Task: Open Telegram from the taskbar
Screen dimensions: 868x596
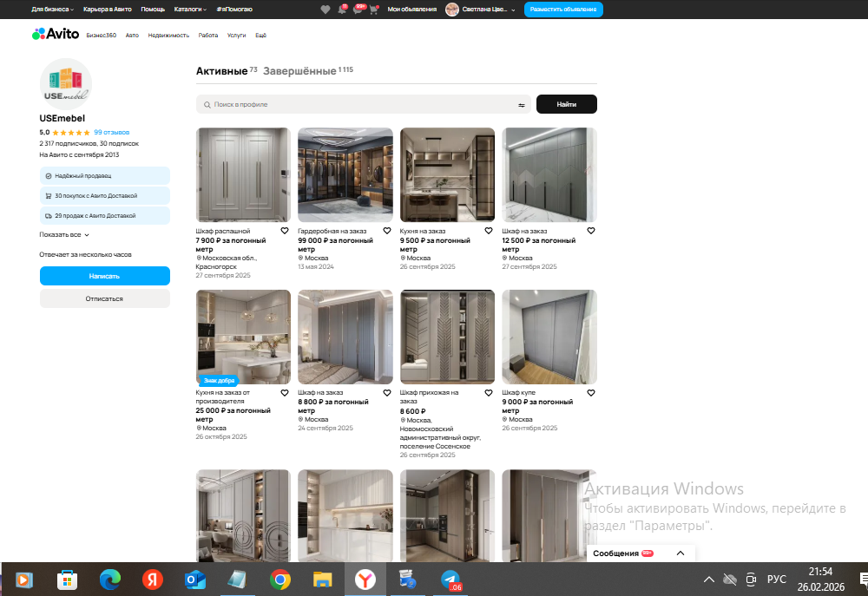Action: [450, 580]
